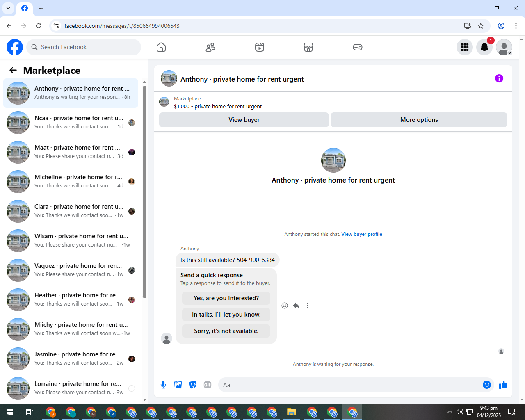Open a new browser tab
The width and height of the screenshot is (525, 420).
41,8
